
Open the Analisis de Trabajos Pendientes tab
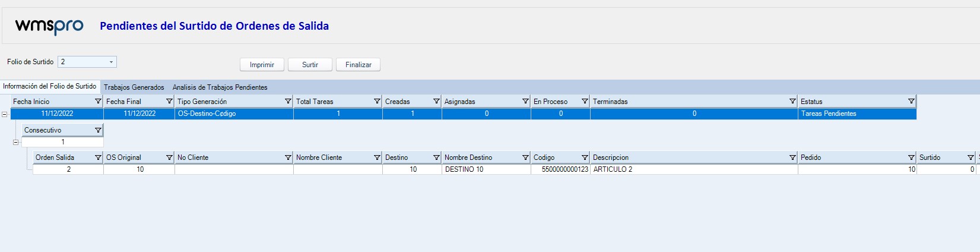click(220, 87)
